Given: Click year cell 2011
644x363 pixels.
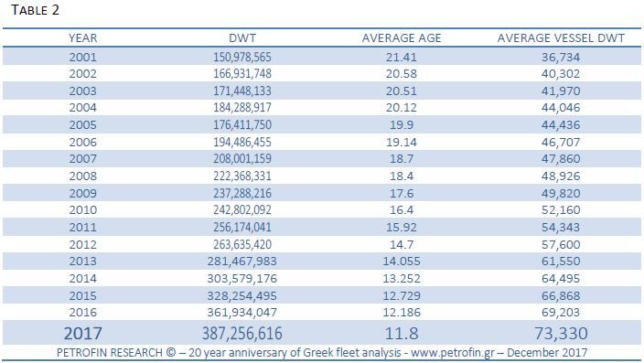Looking at the screenshot, I should coord(82,227).
